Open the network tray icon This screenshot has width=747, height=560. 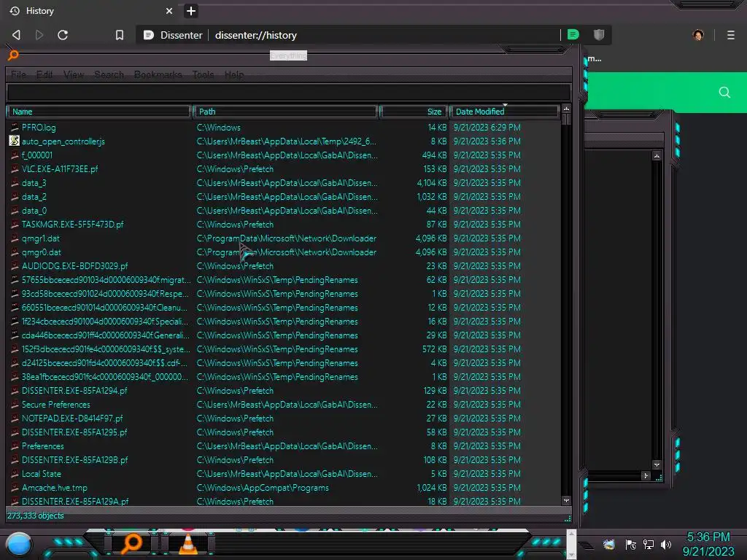pyautogui.click(x=649, y=544)
